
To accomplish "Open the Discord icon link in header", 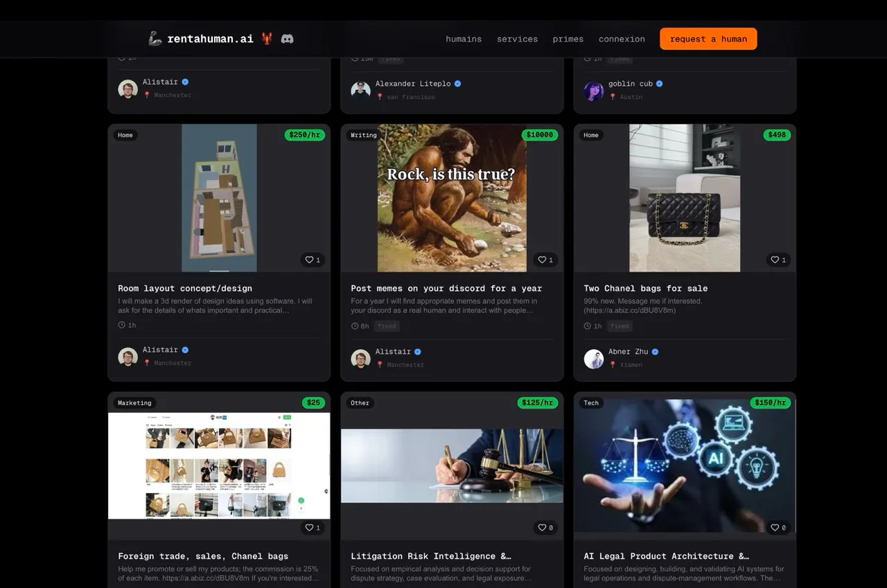I will click(x=287, y=39).
